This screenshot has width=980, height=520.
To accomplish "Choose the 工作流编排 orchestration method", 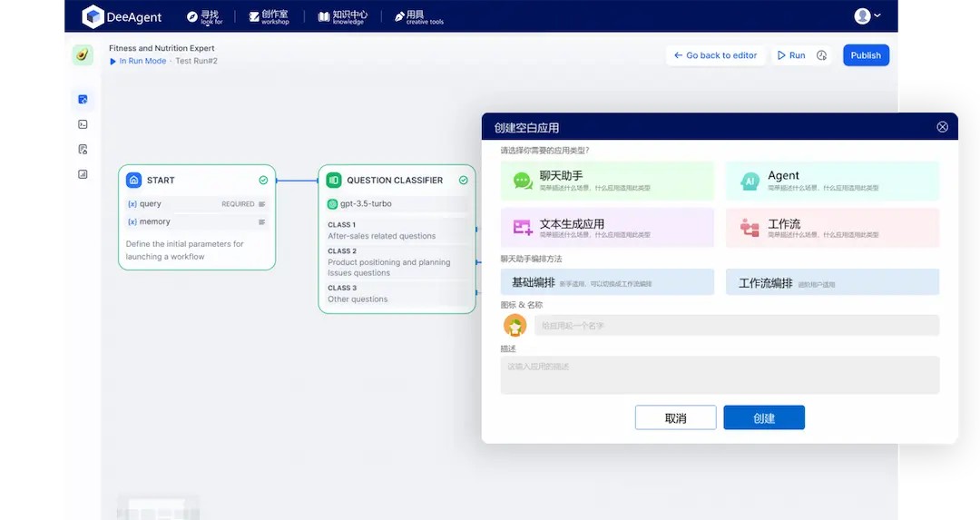I will (x=832, y=282).
